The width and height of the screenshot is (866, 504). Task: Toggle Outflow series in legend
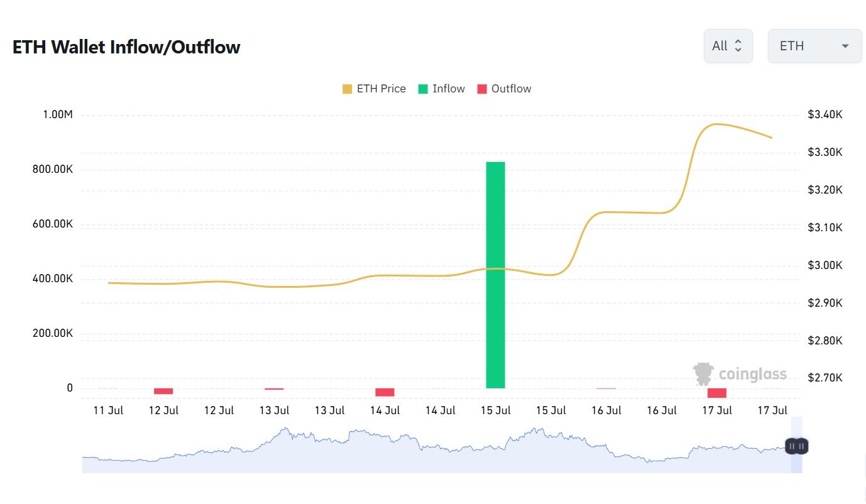click(x=504, y=89)
